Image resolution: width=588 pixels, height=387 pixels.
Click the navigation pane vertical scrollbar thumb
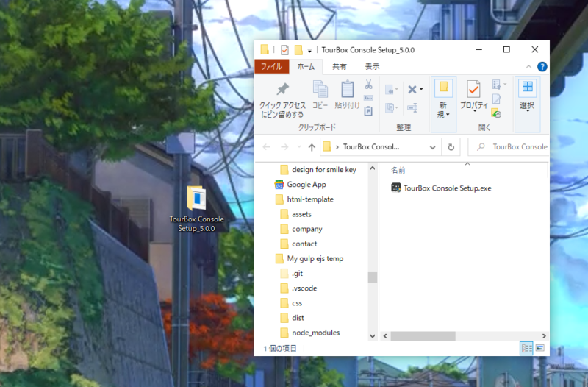(x=373, y=277)
